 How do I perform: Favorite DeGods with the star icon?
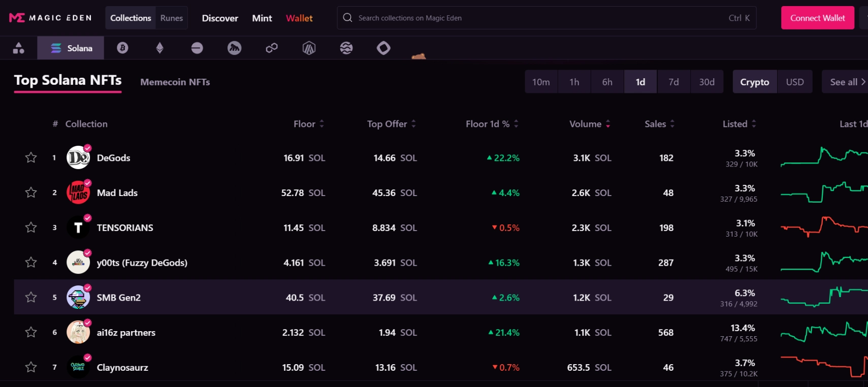coord(31,157)
